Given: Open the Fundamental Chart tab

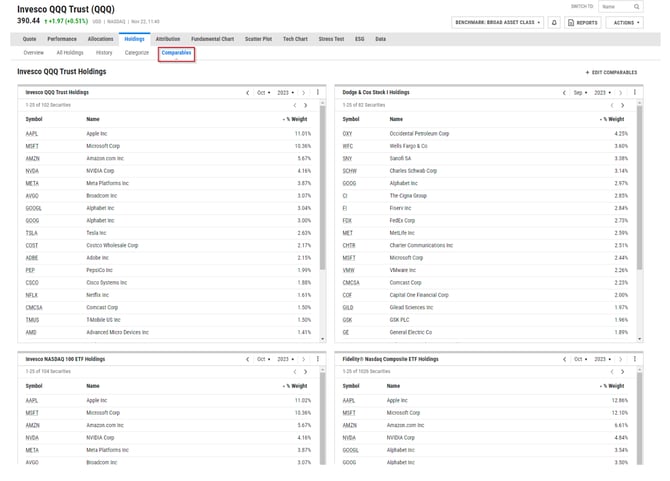Looking at the screenshot, I should [x=212, y=39].
